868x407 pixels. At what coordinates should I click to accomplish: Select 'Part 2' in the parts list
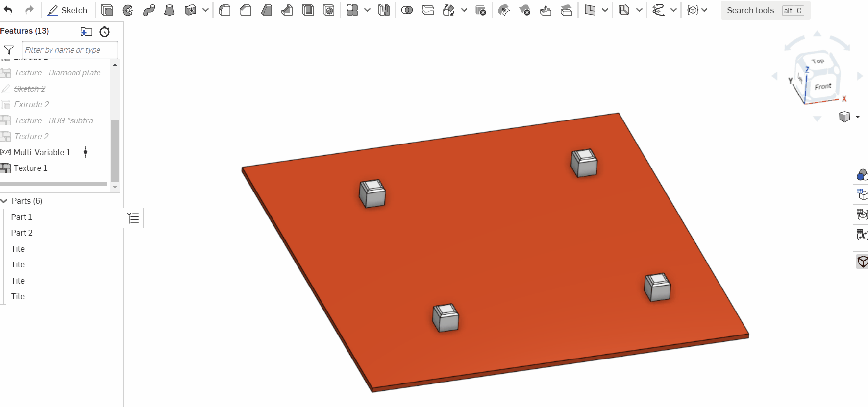[x=22, y=233]
